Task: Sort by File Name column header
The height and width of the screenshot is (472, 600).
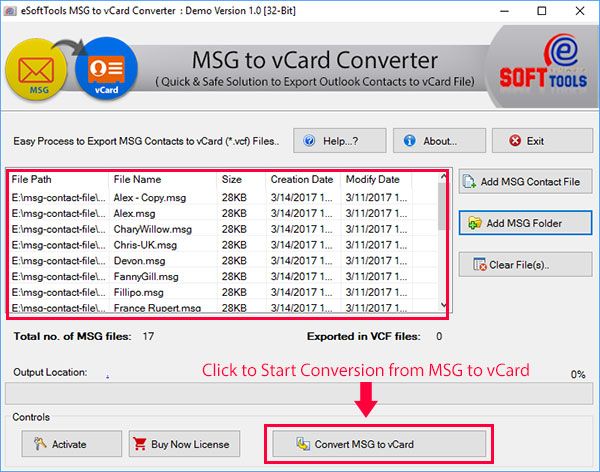Action: point(163,179)
